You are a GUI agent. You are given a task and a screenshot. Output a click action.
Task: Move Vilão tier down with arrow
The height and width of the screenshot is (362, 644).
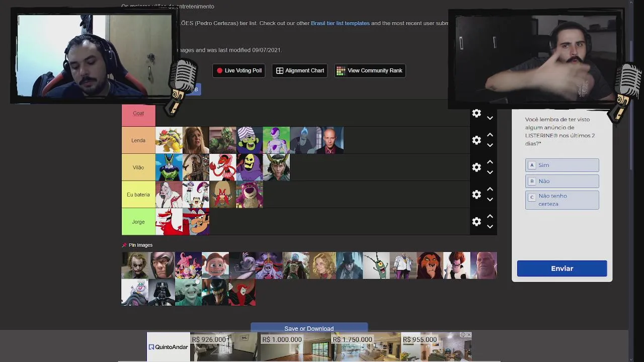[x=490, y=172]
